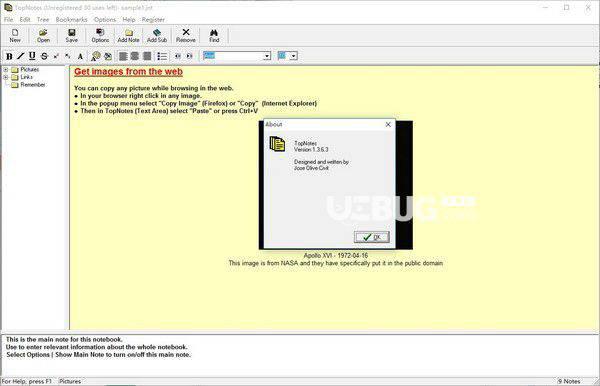Open search with the Find binoculars icon
The width and height of the screenshot is (600, 386).
tap(214, 36)
